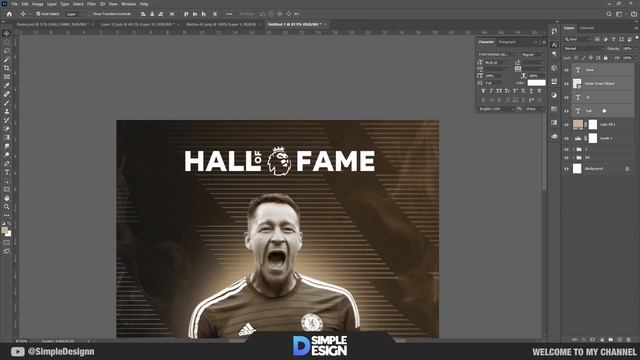This screenshot has height=360, width=640.
Task: Click the Underline button in Character panel
Action: point(531,91)
